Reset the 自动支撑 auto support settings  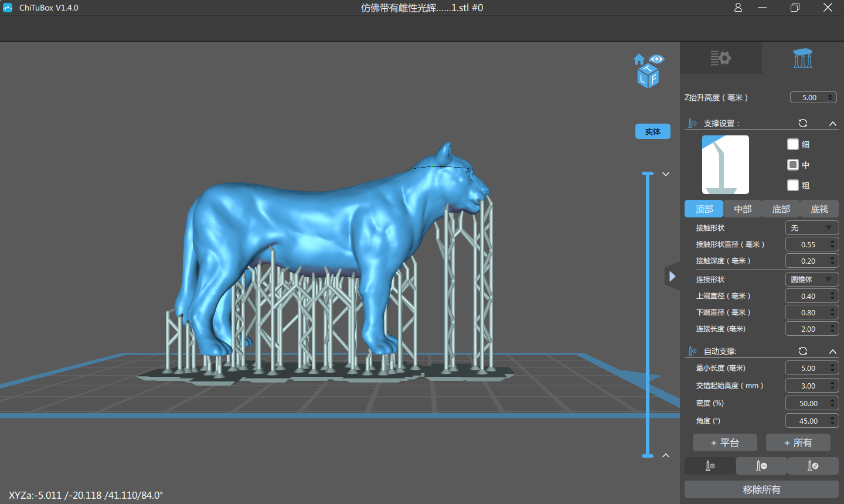(803, 351)
